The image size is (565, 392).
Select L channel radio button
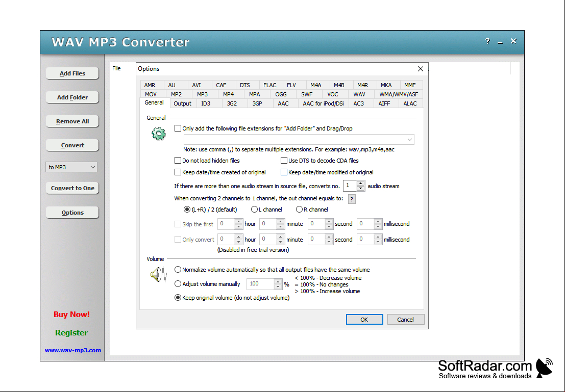(254, 209)
